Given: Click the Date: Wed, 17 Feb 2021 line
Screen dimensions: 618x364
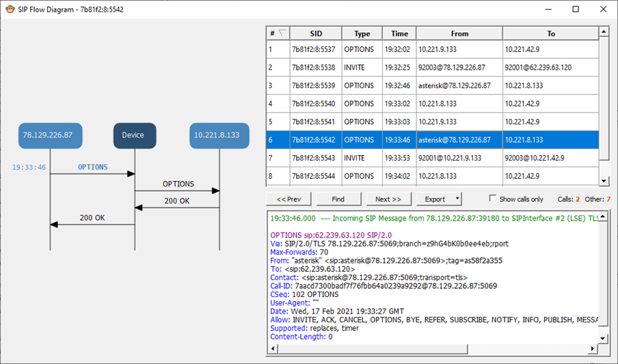Looking at the screenshot, I should pyautogui.click(x=337, y=311).
